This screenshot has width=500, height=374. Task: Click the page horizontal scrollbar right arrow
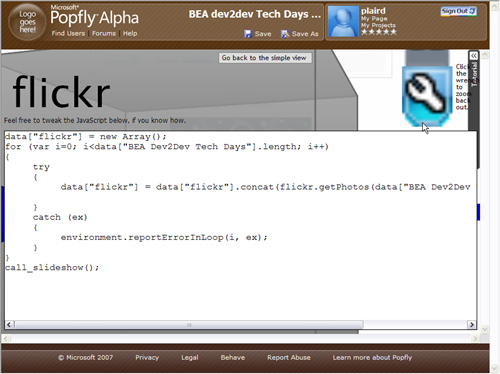click(x=475, y=338)
